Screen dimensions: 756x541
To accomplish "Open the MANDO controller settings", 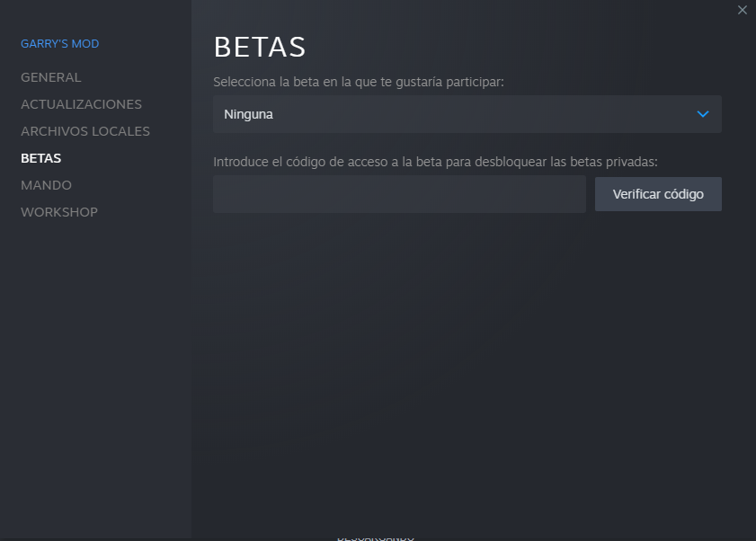I will 46,185.
